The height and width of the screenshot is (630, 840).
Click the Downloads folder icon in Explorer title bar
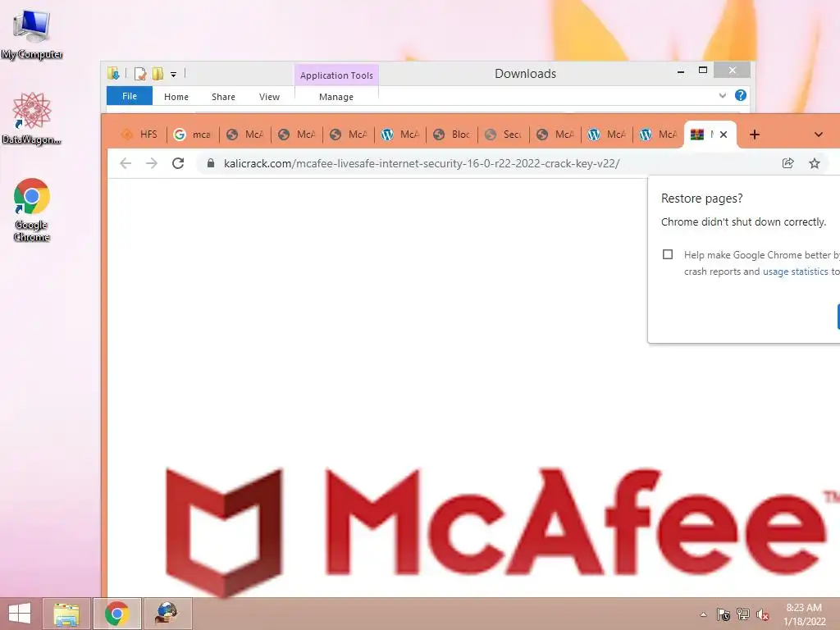(113, 73)
